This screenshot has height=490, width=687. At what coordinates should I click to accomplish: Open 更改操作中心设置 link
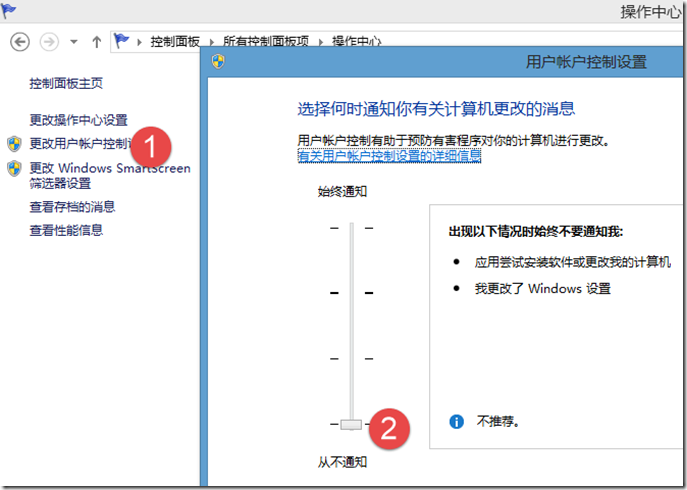pos(78,120)
